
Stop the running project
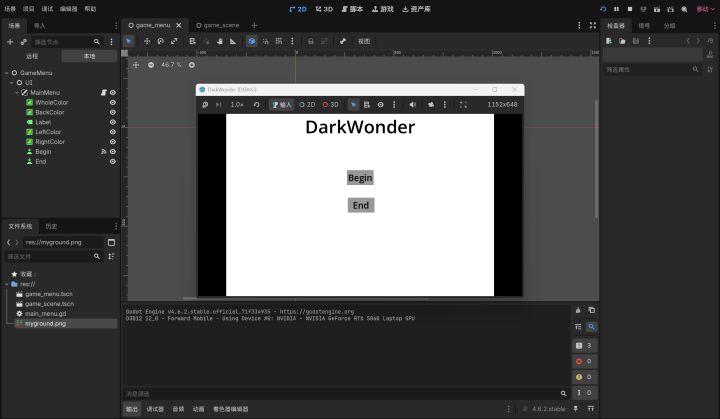click(630, 9)
